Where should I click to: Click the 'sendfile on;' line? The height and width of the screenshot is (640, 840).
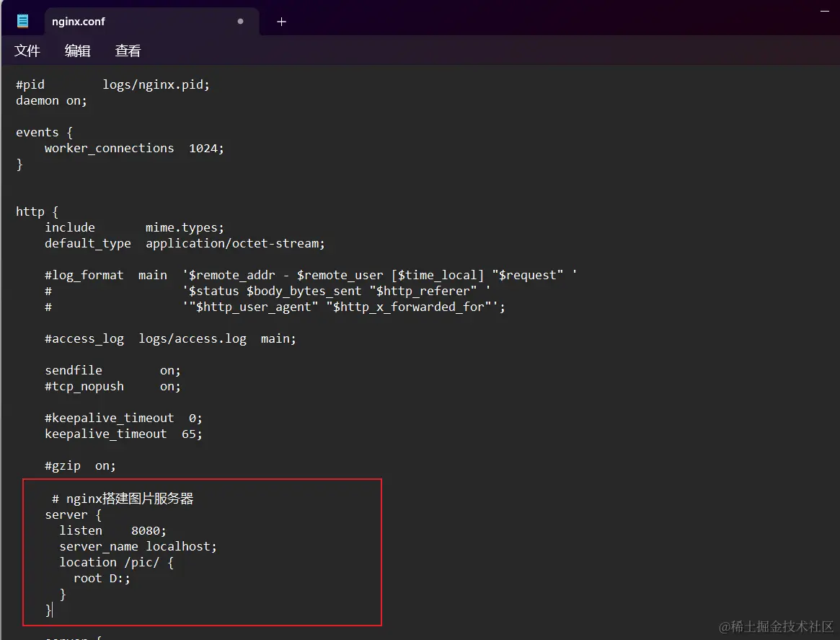113,370
